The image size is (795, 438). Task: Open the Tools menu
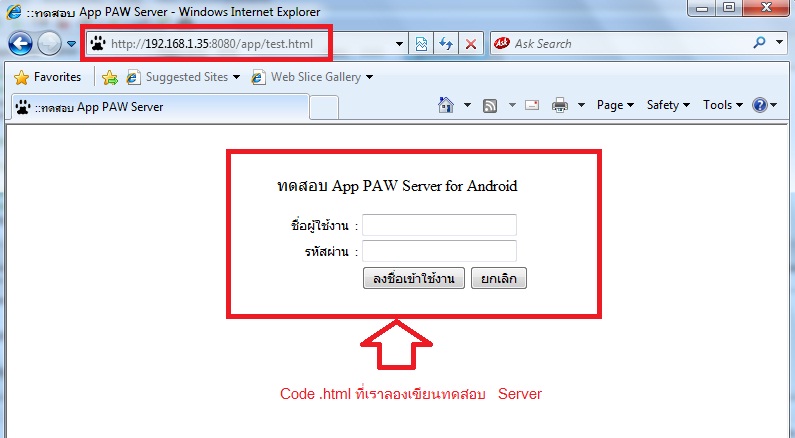(x=722, y=105)
